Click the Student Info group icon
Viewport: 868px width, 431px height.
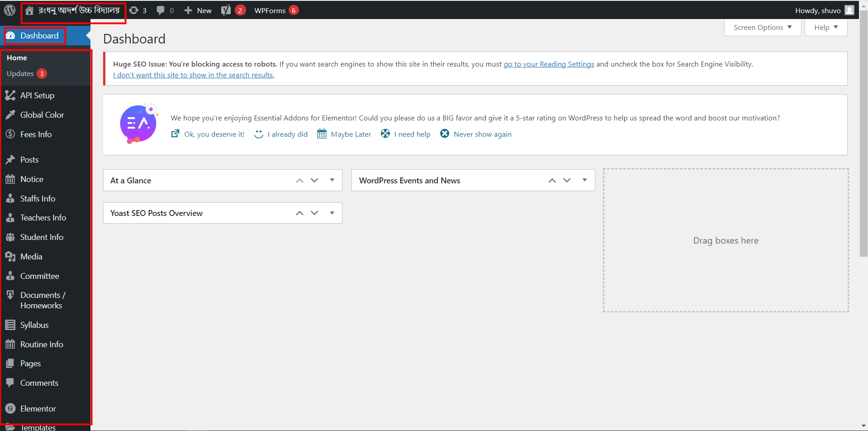pos(10,237)
